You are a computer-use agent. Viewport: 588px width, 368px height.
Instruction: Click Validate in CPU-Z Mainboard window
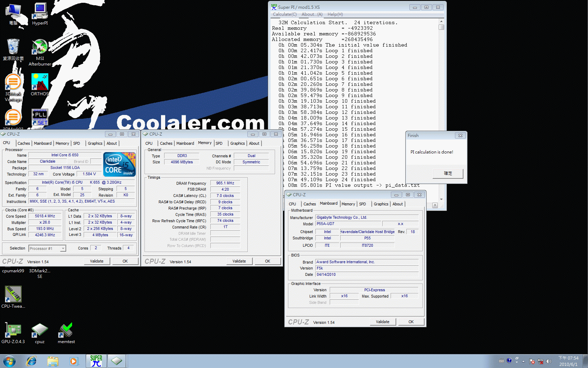point(383,322)
